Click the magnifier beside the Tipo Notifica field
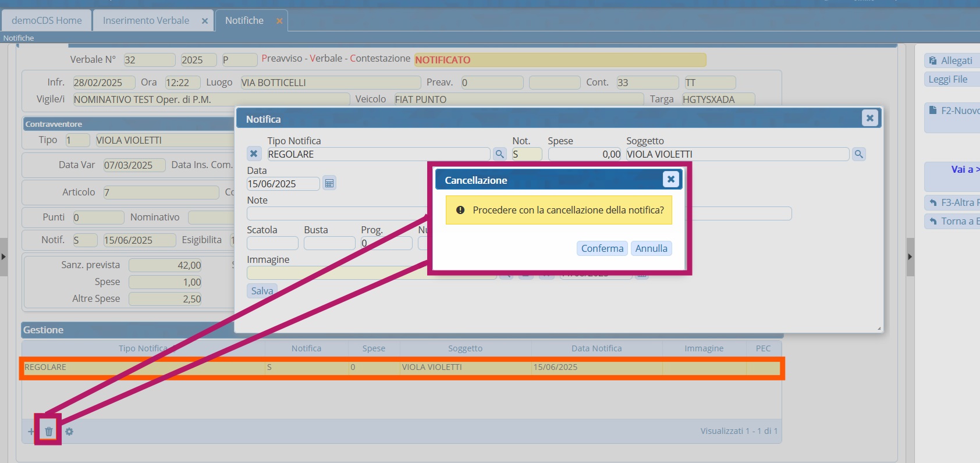980x463 pixels. tap(499, 154)
